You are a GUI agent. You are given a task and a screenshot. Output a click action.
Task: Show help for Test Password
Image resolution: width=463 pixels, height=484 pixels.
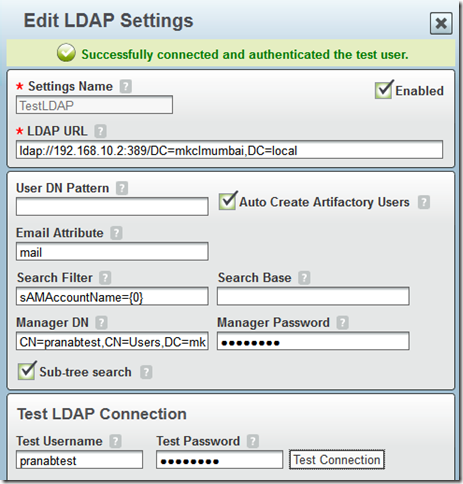253,441
